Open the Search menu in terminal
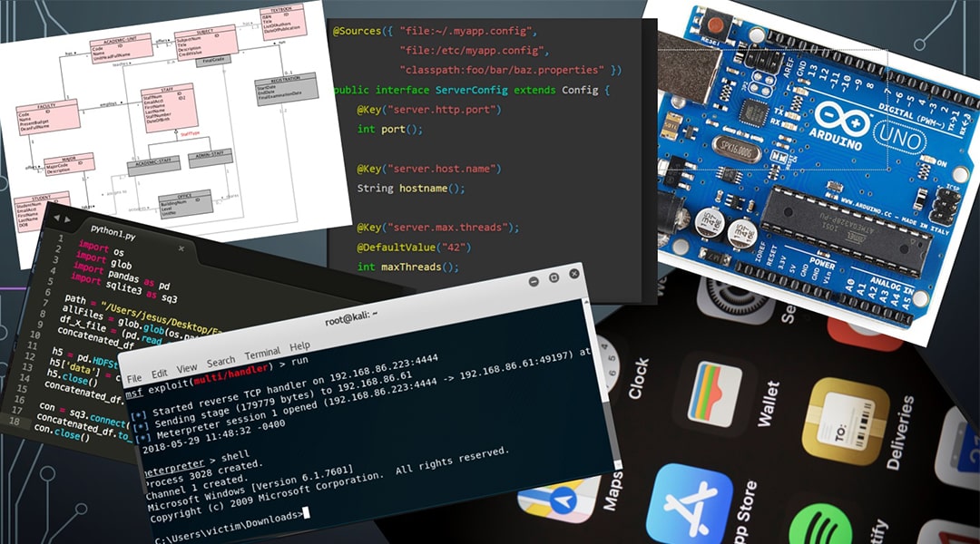The width and height of the screenshot is (980, 544). 220,361
